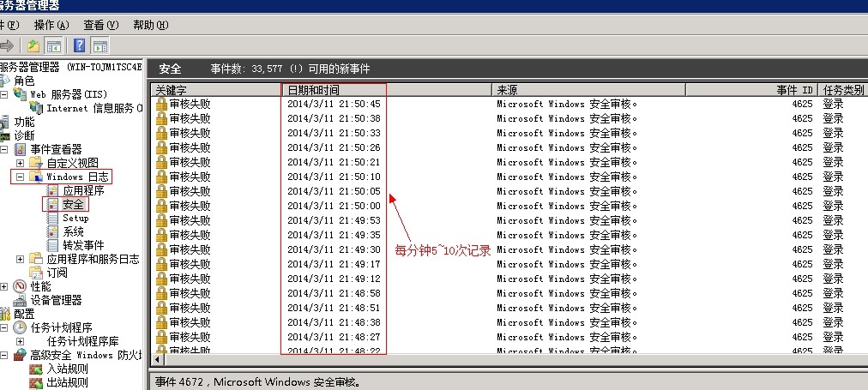868x390 pixels.
Task: Sort events by 日期和时间 column header
Action: (335, 89)
